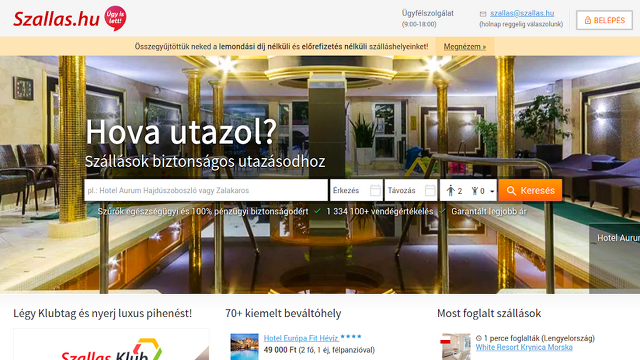Open the Távozás departure date field
The height and width of the screenshot is (360, 640).
tap(411, 190)
